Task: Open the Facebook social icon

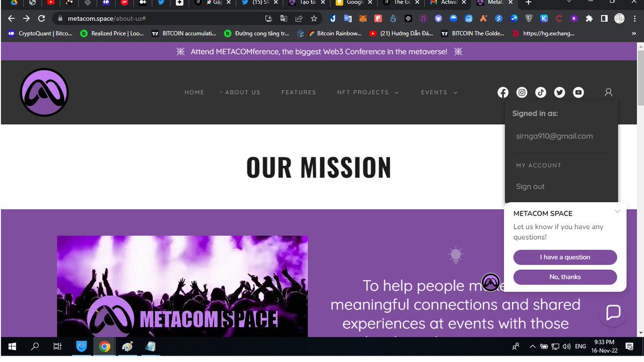Action: point(503,92)
